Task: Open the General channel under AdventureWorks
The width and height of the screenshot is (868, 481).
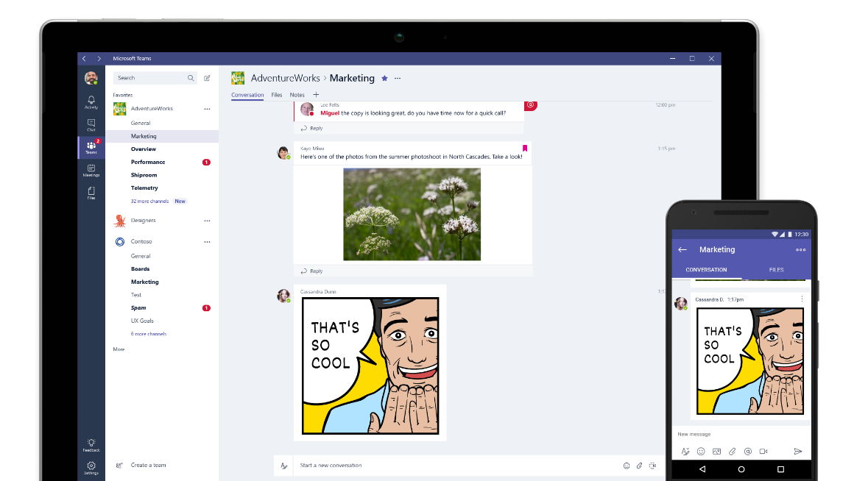Action: click(x=141, y=124)
